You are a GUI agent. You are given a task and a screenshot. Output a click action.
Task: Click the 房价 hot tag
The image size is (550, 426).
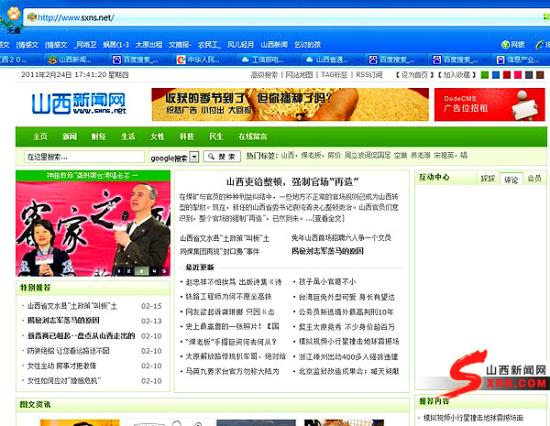tap(334, 155)
